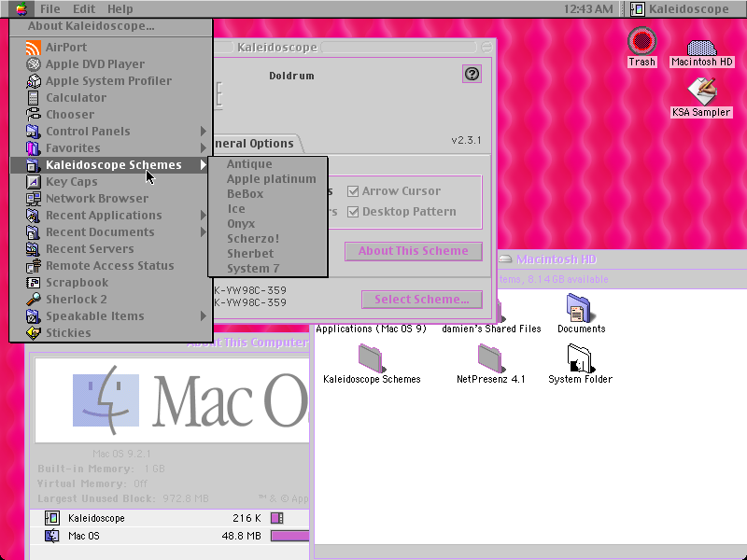This screenshot has width=747, height=560.
Task: Click the Kaleidoscope app icon in About This Computer
Action: click(x=52, y=518)
